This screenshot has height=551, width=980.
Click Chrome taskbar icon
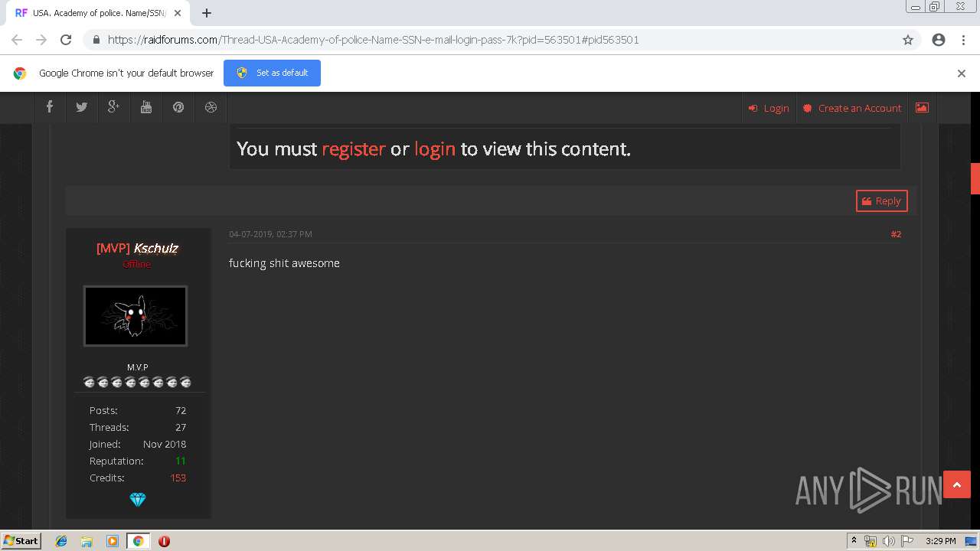[x=138, y=541]
